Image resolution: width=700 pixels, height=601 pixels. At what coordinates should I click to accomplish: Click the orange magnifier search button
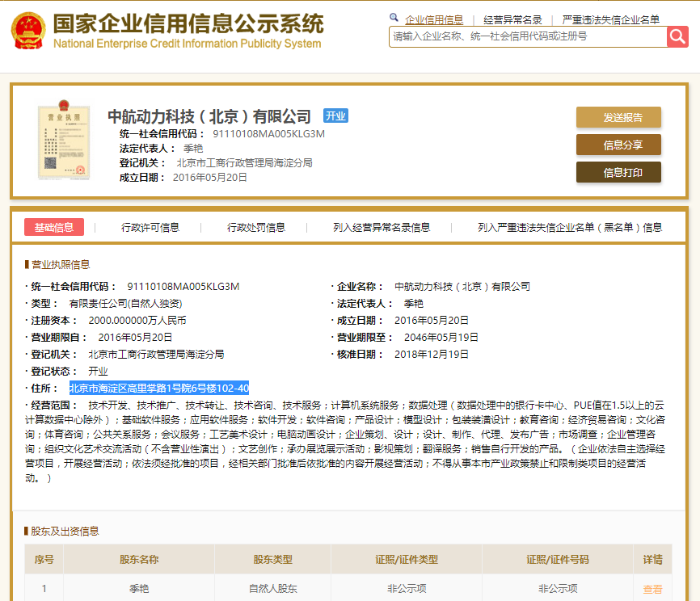[x=677, y=36]
